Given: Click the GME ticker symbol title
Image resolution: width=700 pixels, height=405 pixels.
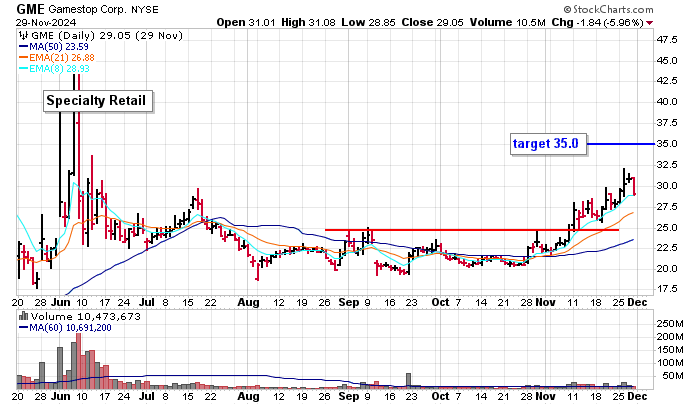Looking at the screenshot, I should pyautogui.click(x=30, y=9).
